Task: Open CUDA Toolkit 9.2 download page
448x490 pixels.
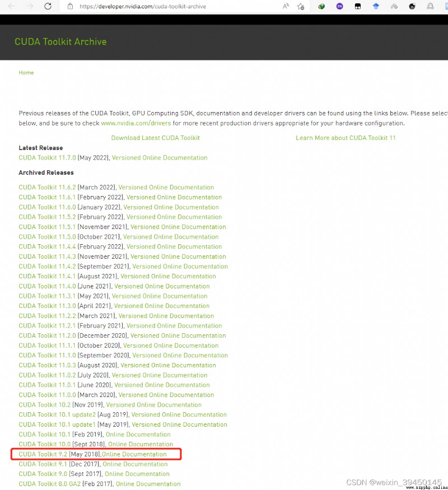Action: (x=43, y=454)
